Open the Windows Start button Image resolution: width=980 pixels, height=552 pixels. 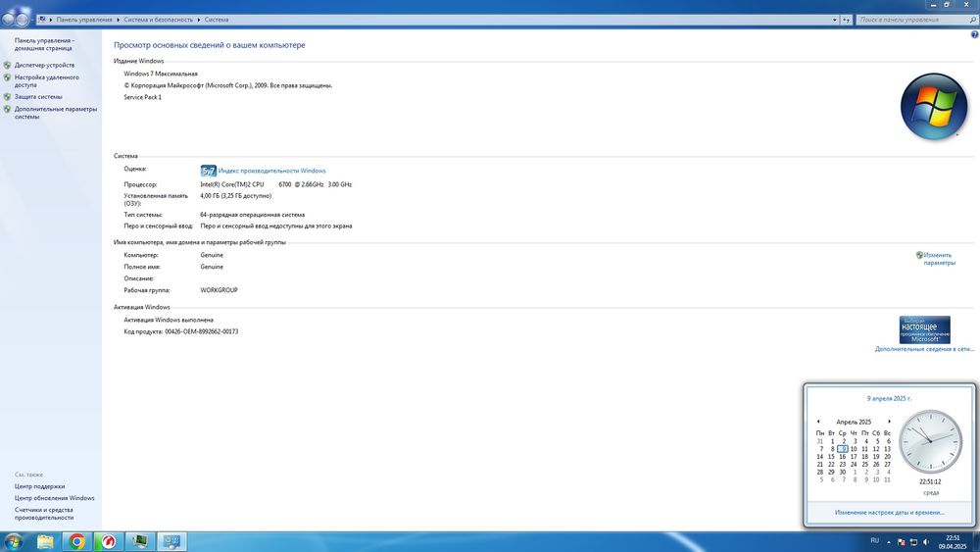click(13, 541)
